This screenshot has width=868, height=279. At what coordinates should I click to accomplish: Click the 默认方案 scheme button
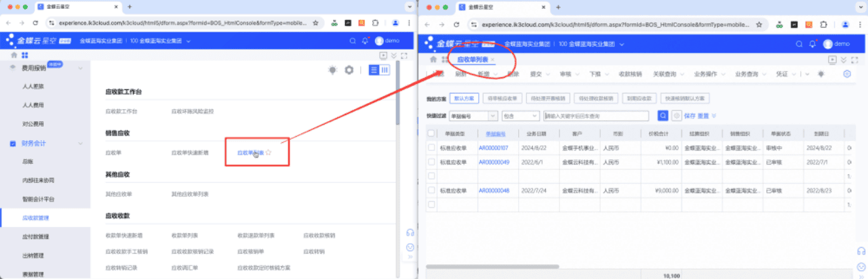(465, 98)
